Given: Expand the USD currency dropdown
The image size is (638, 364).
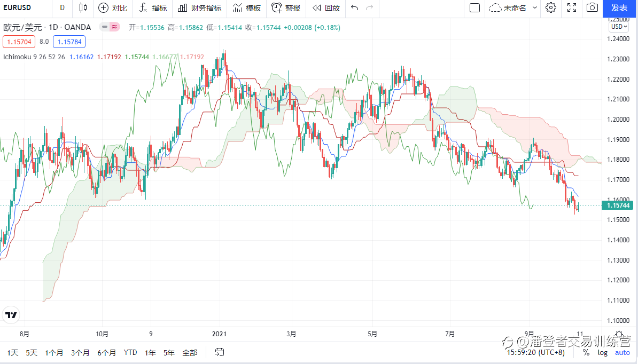Looking at the screenshot, I should pos(619,27).
